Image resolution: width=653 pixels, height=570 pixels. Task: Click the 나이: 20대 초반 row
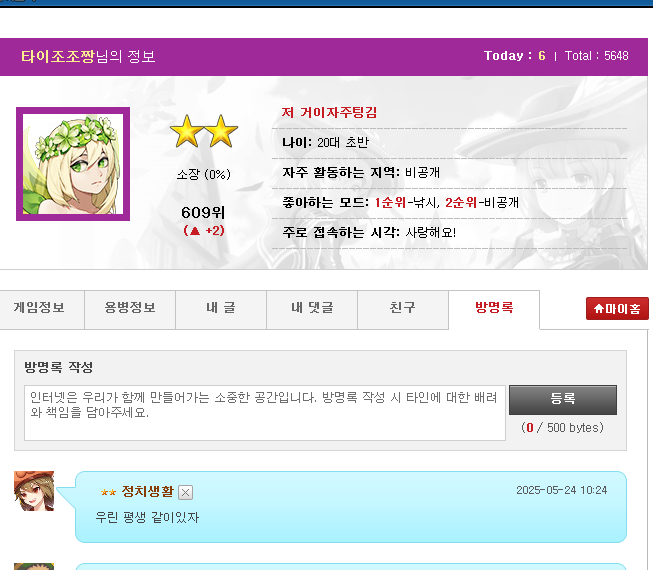click(x=449, y=143)
